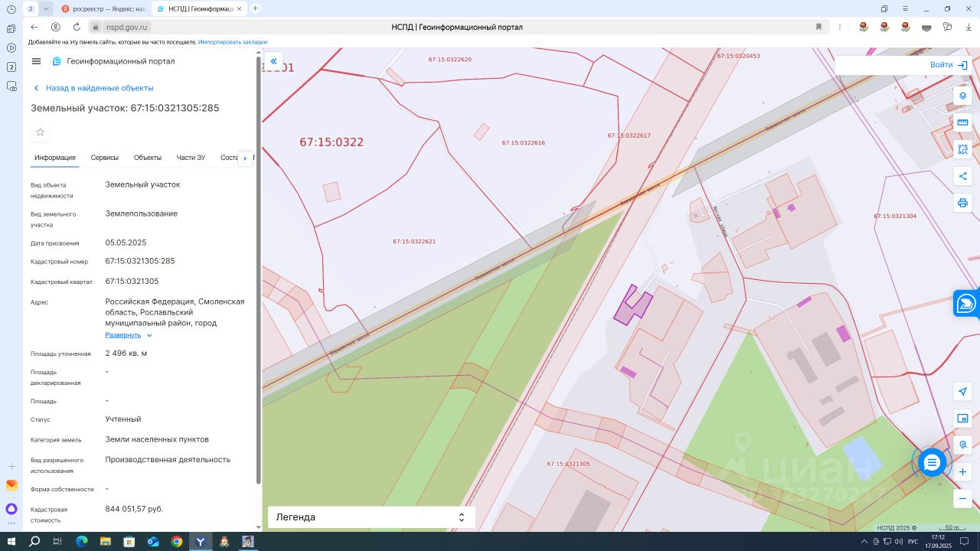
Task: Click parcel label 67:15:0322621 on map
Action: (414, 242)
